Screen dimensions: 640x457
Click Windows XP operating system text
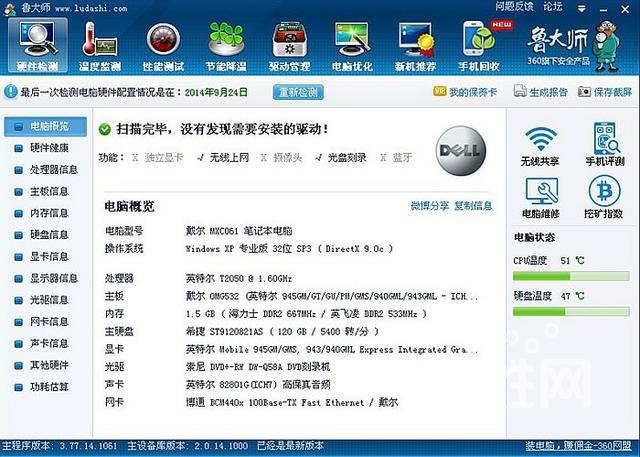tap(289, 248)
